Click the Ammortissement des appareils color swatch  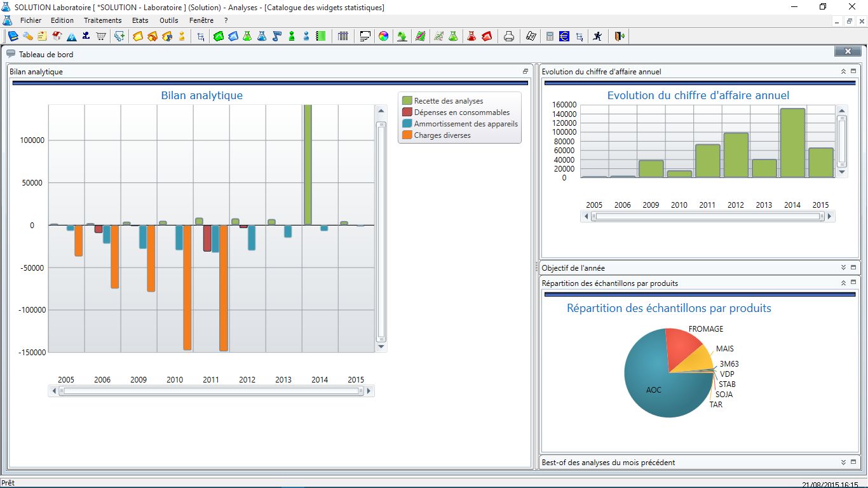point(407,124)
